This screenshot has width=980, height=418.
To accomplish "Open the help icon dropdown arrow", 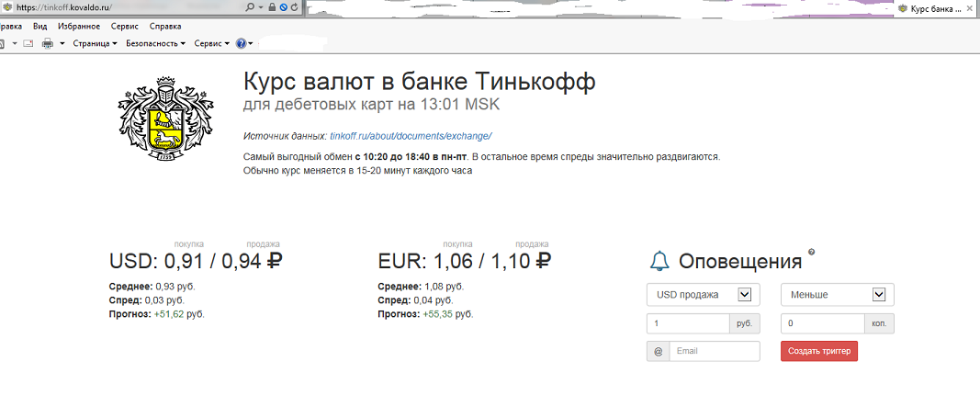I will point(251,44).
